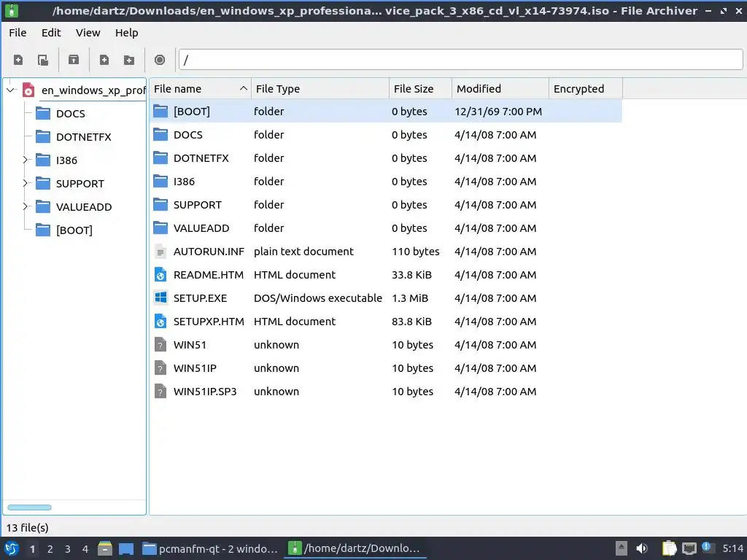This screenshot has width=747, height=560.
Task: Click the HTML globe icon of README.HTM
Action: tap(160, 275)
